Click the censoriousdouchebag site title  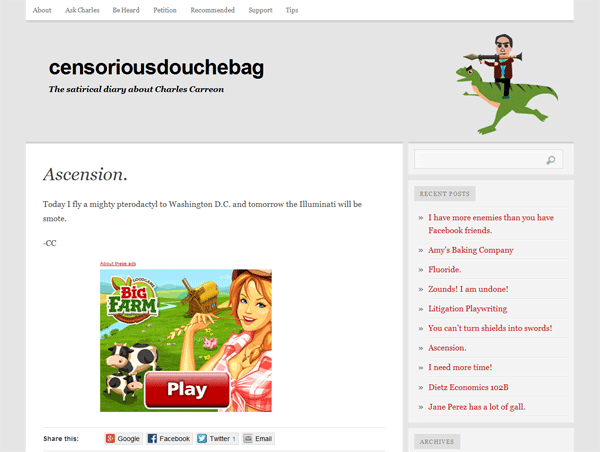[x=156, y=67]
